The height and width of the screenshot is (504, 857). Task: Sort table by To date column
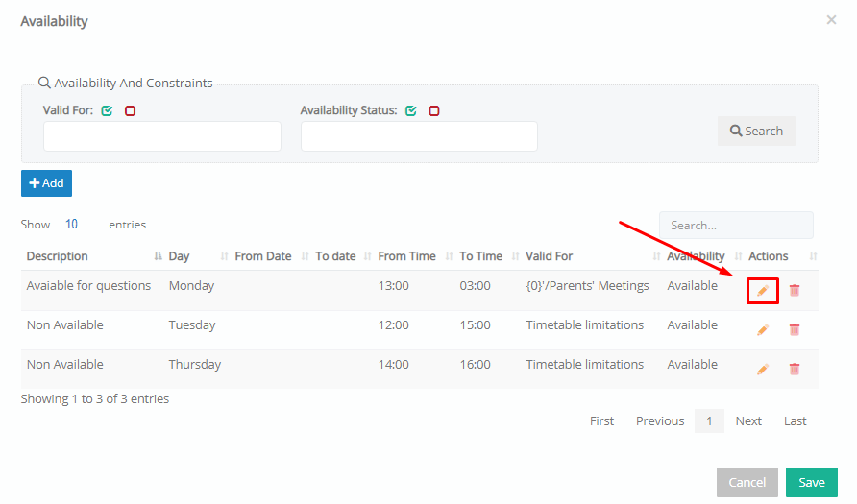click(x=342, y=256)
